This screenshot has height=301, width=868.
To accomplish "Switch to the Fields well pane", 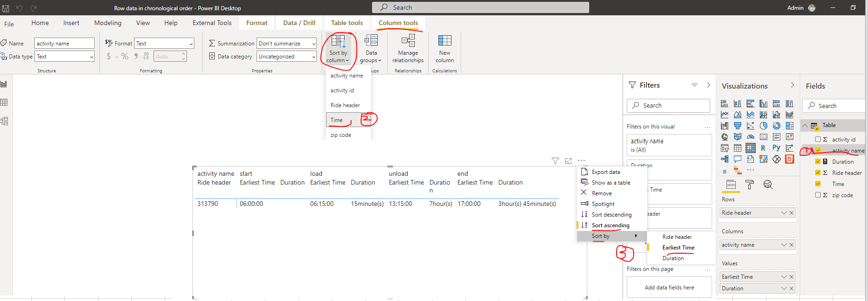I will tap(731, 185).
